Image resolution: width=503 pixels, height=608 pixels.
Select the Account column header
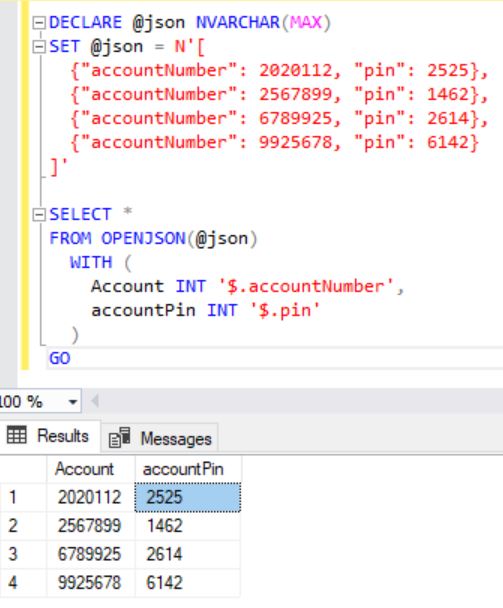coord(91,469)
